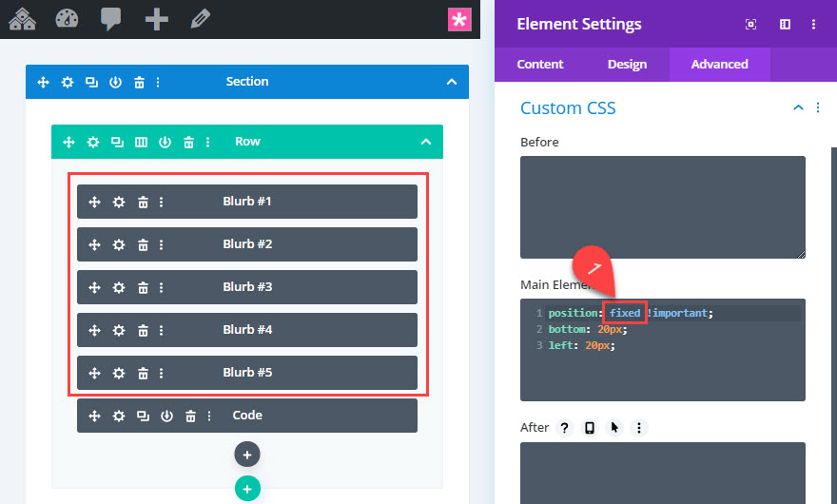Duplicate the Section
Viewport: 837px width, 504px height.
pyautogui.click(x=92, y=82)
